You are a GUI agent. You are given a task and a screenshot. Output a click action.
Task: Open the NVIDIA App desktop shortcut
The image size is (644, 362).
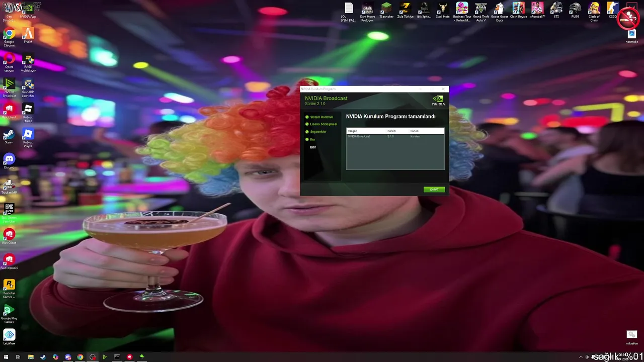(x=28, y=11)
